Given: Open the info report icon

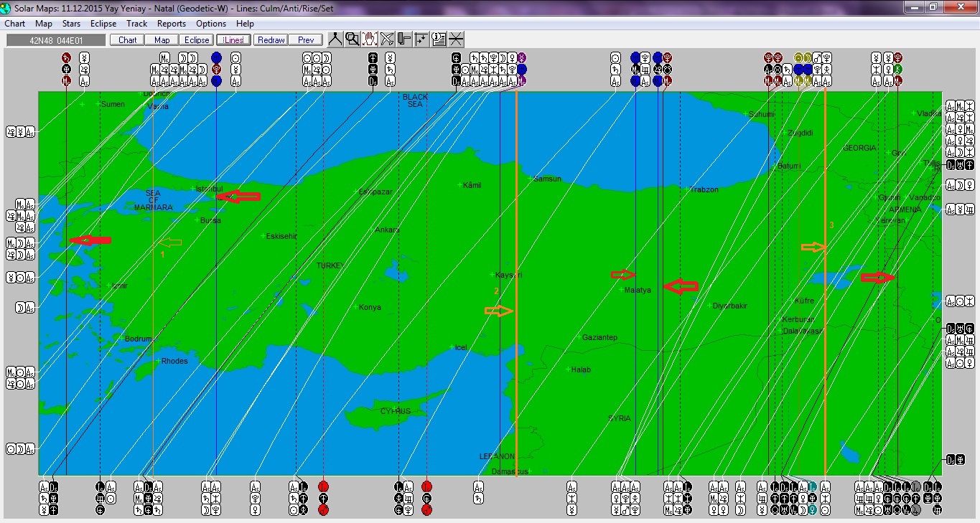Looking at the screenshot, I should point(439,39).
